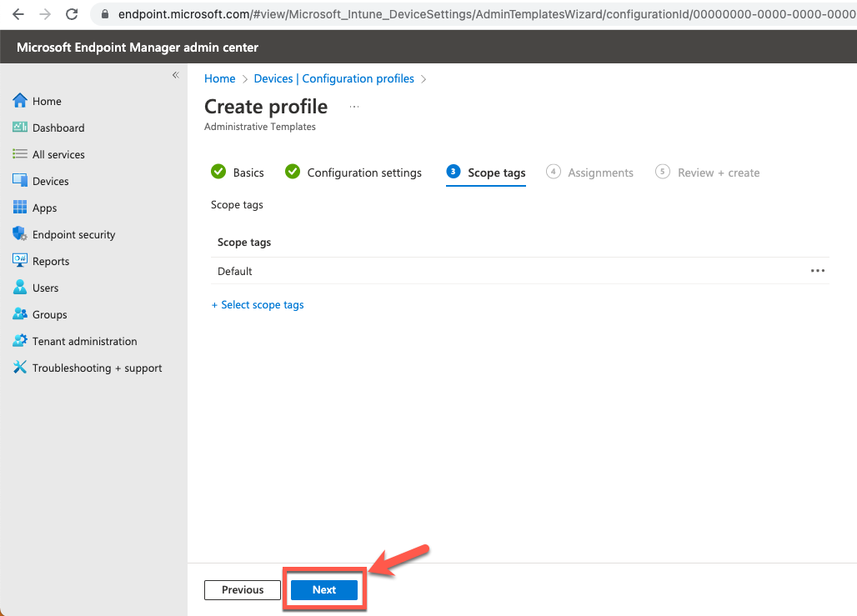
Task: Reload the page with the refresh icon
Action: (72, 14)
